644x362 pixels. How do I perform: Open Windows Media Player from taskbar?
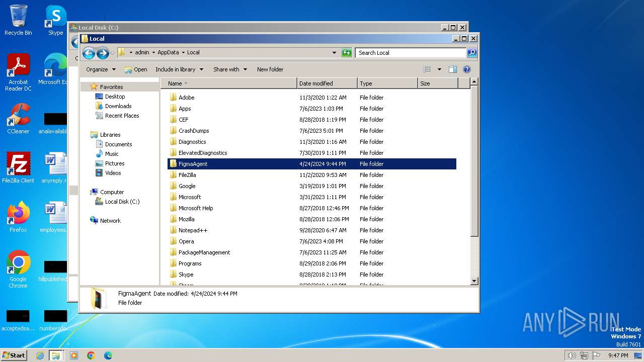click(x=74, y=355)
